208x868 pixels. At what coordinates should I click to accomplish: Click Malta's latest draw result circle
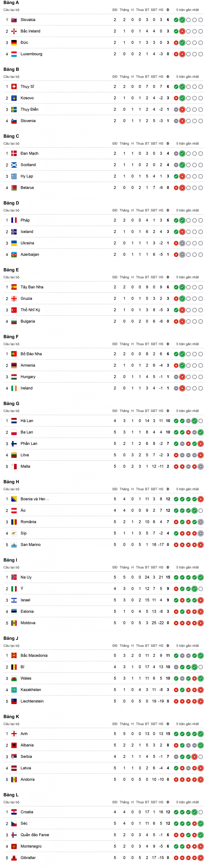coord(201,467)
